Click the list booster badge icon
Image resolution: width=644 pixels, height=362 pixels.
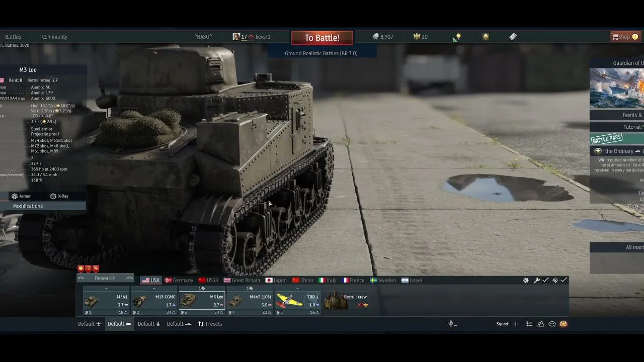pos(88,269)
